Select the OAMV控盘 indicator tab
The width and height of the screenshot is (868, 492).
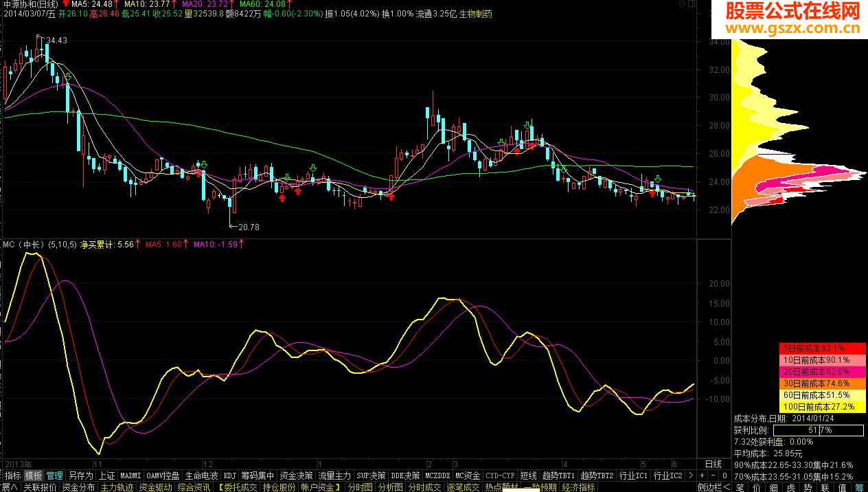point(163,476)
